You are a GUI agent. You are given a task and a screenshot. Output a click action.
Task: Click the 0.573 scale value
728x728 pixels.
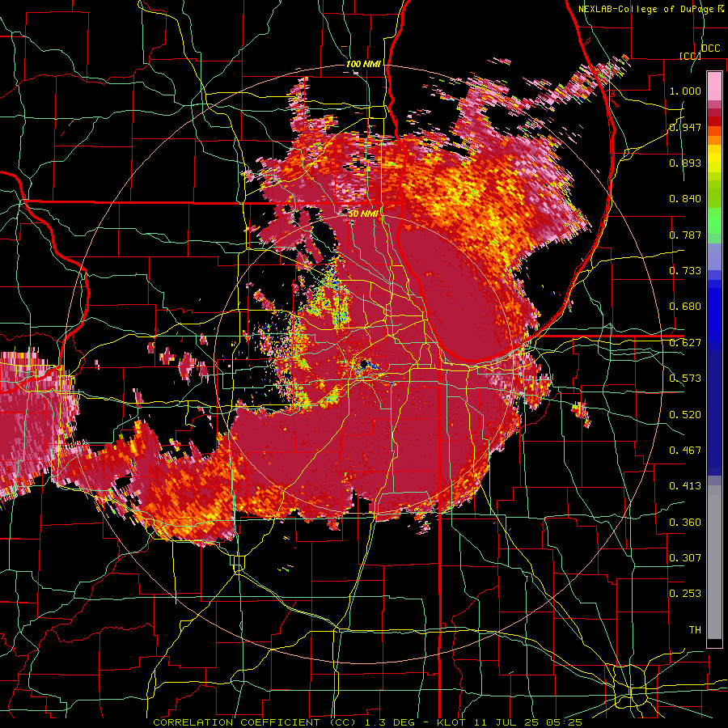click(x=685, y=379)
